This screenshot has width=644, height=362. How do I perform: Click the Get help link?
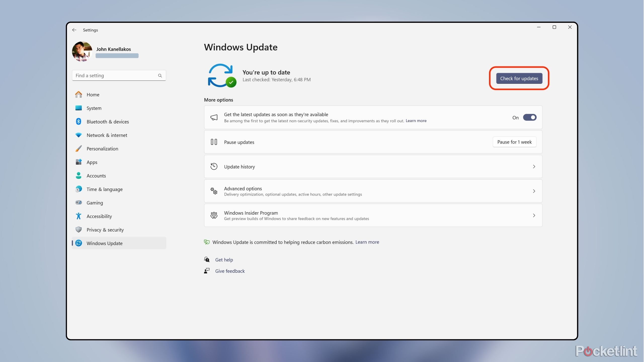[x=224, y=260]
